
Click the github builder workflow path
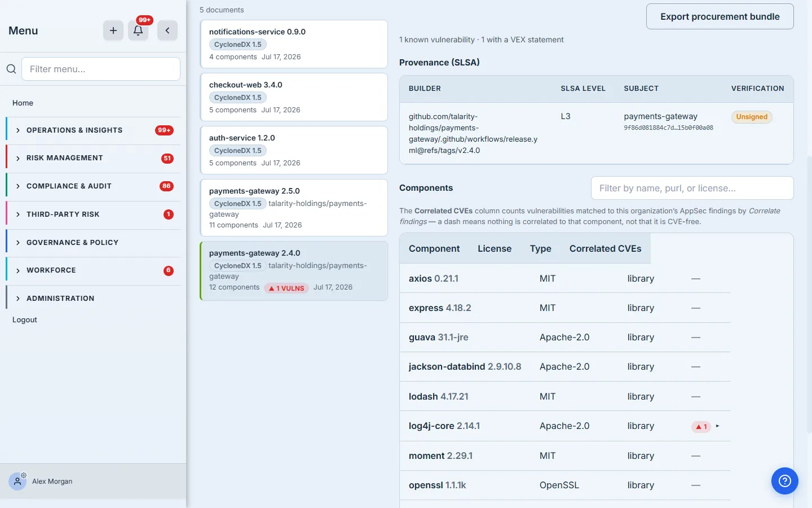[x=473, y=133]
